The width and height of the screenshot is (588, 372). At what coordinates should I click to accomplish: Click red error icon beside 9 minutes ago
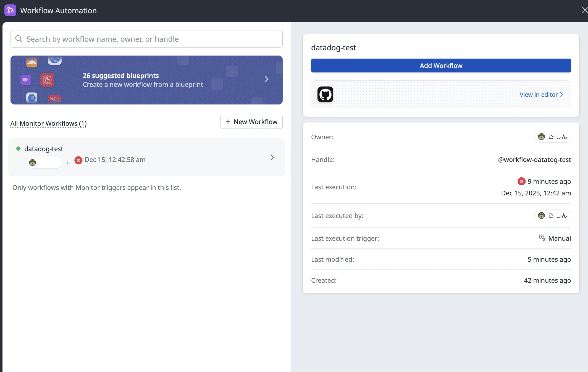pyautogui.click(x=521, y=181)
